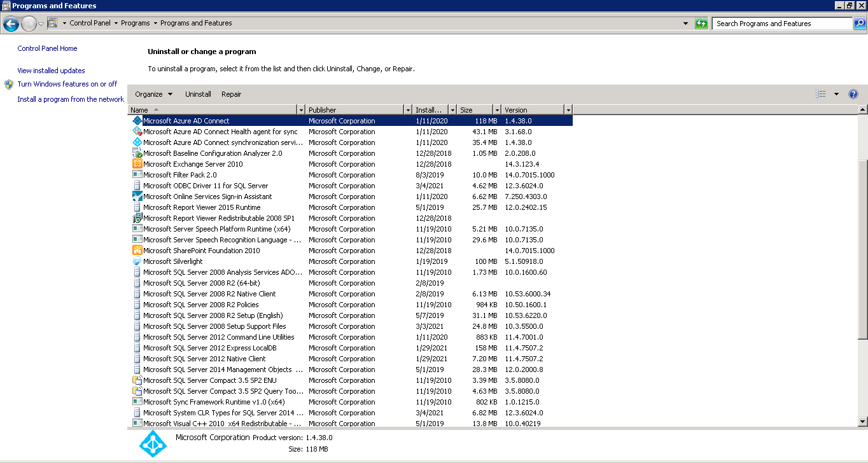
Task: Click the Programs breadcrumb segment
Action: point(136,23)
